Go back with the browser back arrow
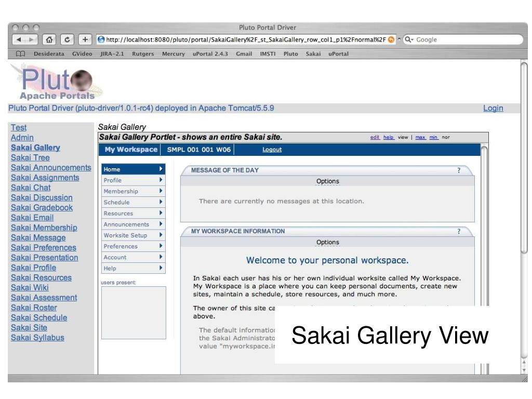This screenshot has height=399, width=532. pyautogui.click(x=19, y=39)
